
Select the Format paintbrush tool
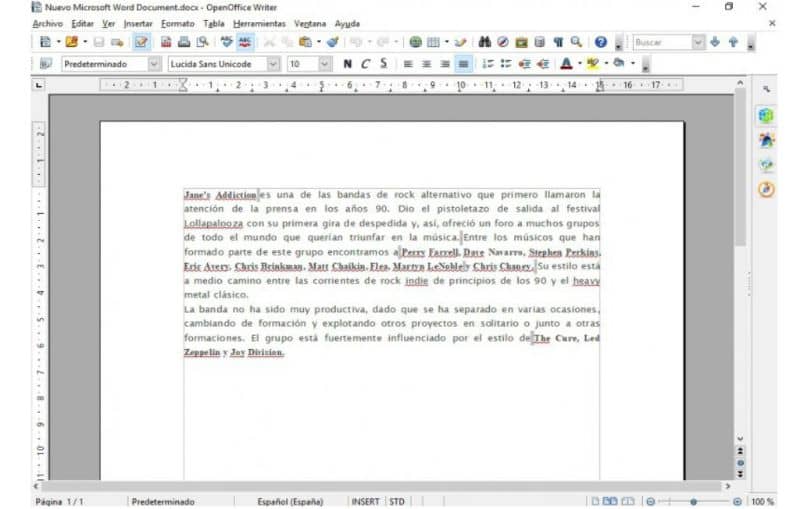point(333,42)
